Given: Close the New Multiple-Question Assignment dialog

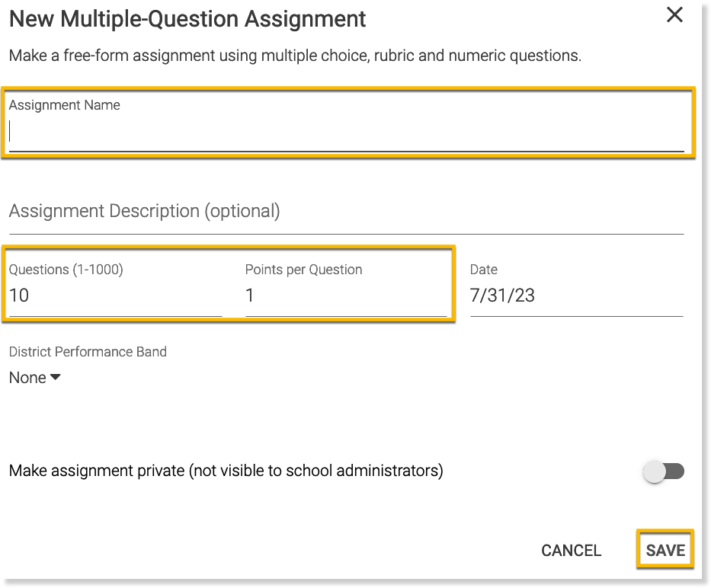Looking at the screenshot, I should [674, 15].
